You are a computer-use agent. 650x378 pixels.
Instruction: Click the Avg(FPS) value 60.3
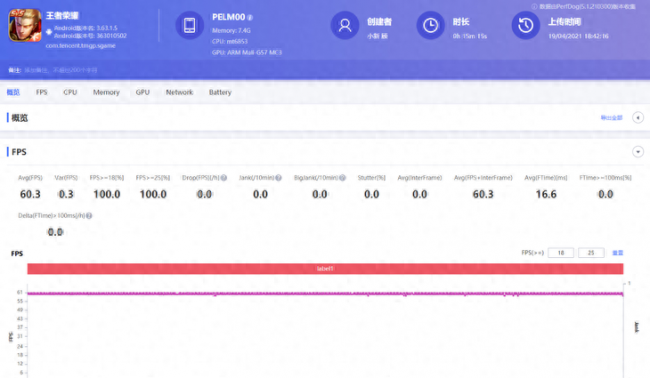30,194
